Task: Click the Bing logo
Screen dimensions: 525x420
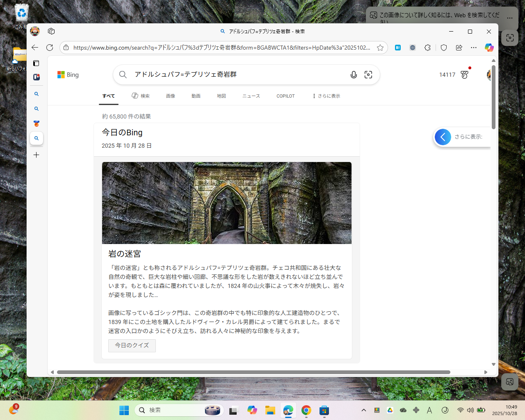Action: (68, 75)
